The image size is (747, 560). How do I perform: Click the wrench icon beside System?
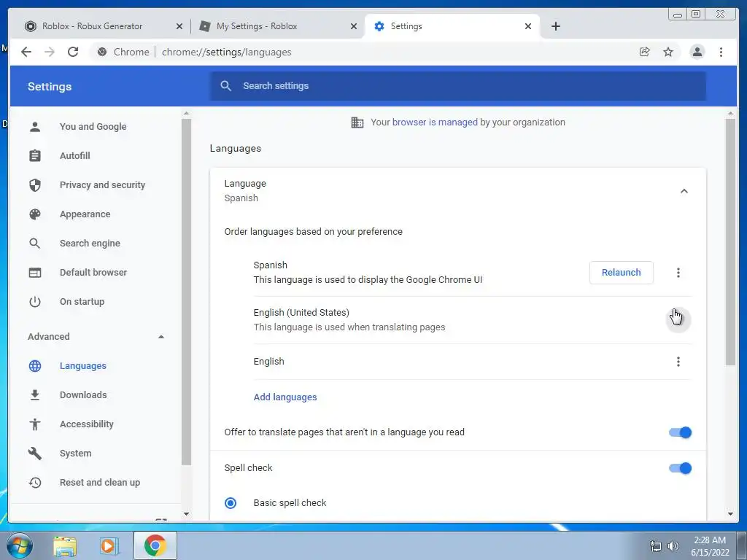click(35, 454)
